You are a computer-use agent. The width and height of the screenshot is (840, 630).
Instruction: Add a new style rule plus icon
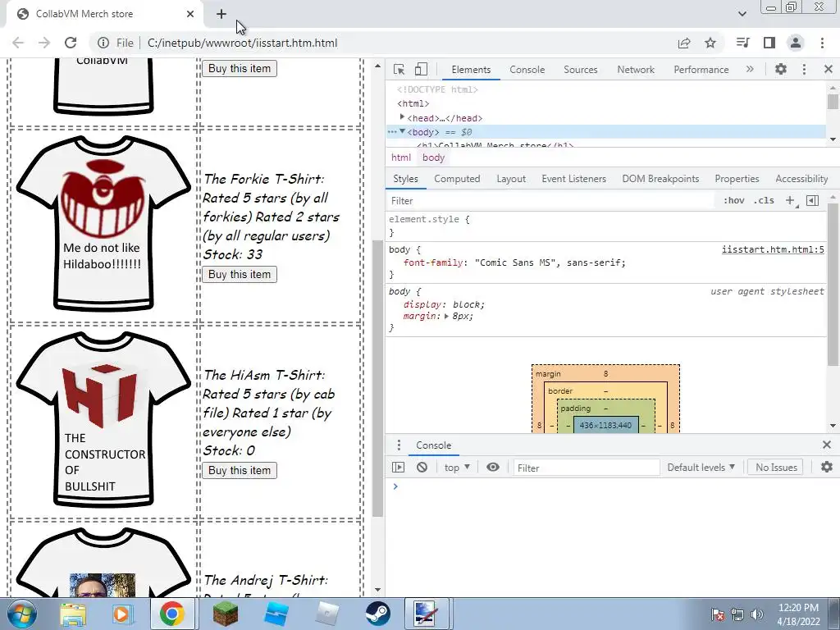point(790,200)
